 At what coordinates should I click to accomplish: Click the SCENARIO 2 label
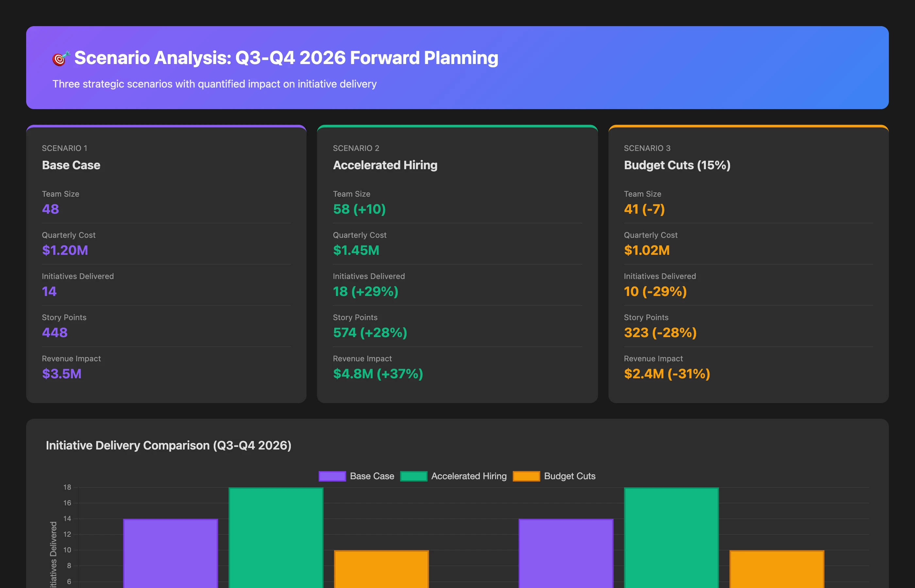pos(356,148)
